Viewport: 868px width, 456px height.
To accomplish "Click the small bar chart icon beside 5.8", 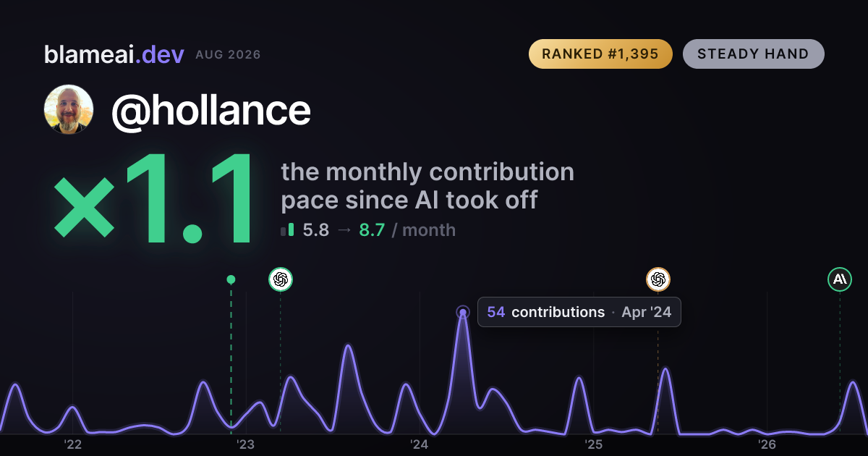I will (x=287, y=230).
